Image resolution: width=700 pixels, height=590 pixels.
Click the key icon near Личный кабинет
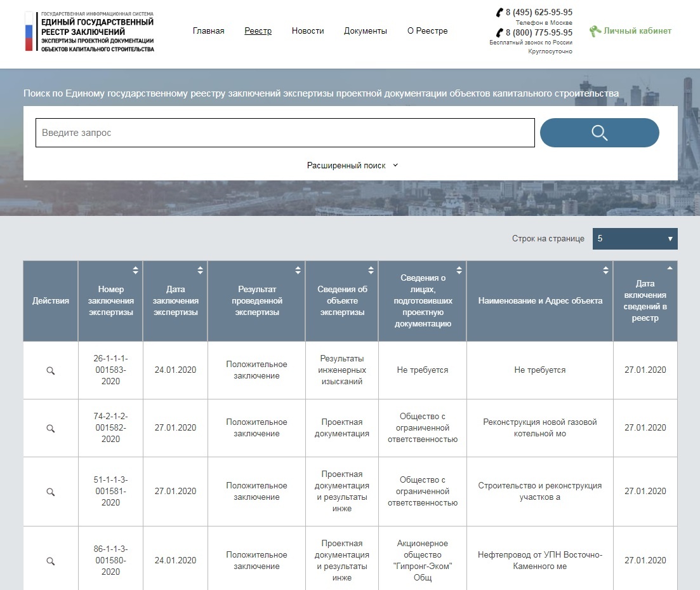(x=595, y=31)
